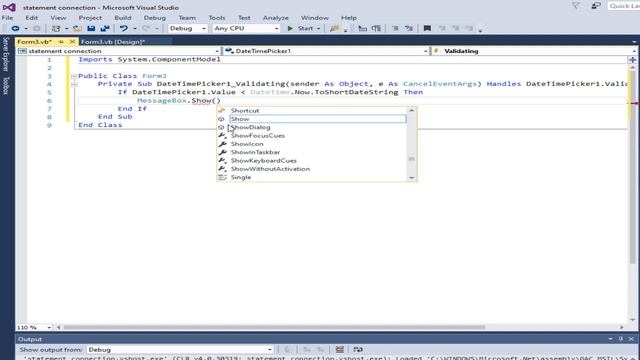
Task: Open the Window menu
Action: pos(315,18)
